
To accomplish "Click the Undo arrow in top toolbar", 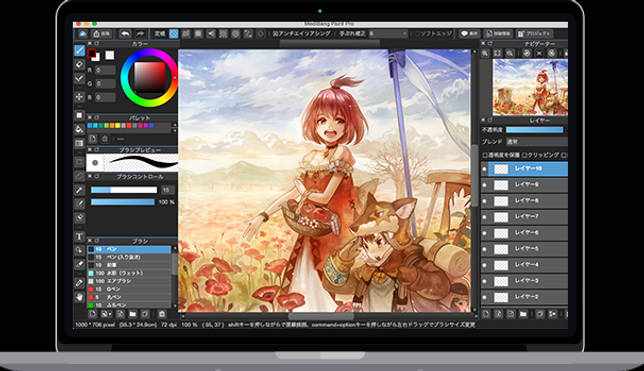I will click(125, 34).
